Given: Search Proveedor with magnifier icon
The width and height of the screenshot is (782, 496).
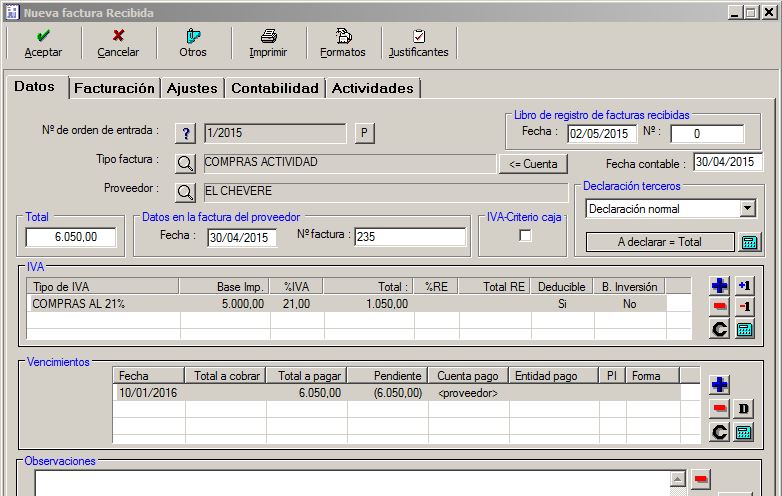Looking at the screenshot, I should click(x=185, y=192).
